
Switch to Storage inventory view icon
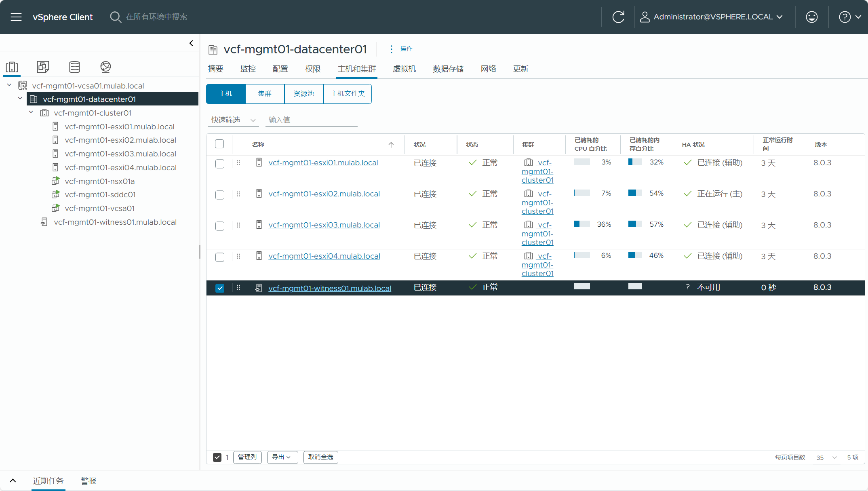pyautogui.click(x=74, y=67)
